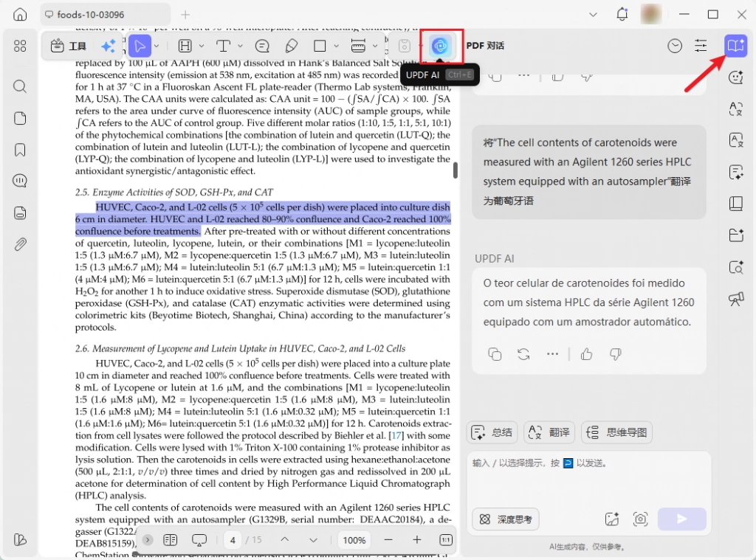The width and height of the screenshot is (756, 560).
Task: Open the thumbnails grid in left sidebar
Action: (20, 46)
